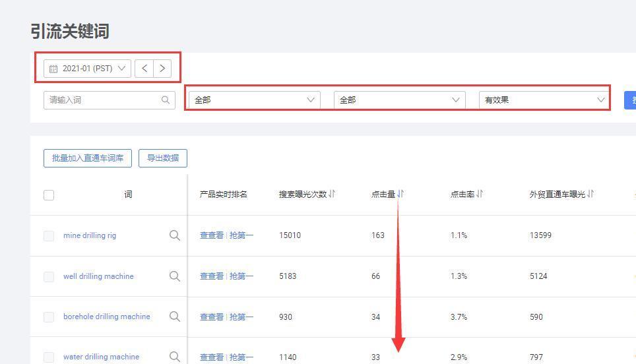Check the mine drilling rig row checkbox
The height and width of the screenshot is (364, 636).
point(49,235)
